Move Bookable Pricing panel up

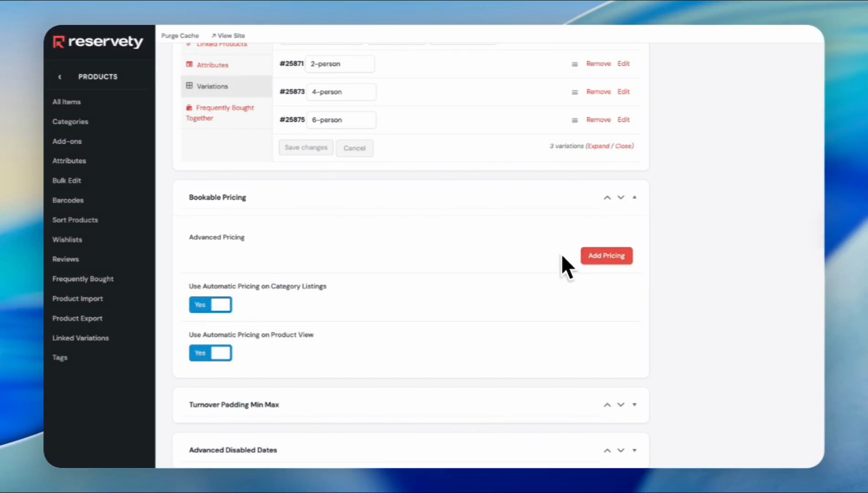pyautogui.click(x=607, y=198)
